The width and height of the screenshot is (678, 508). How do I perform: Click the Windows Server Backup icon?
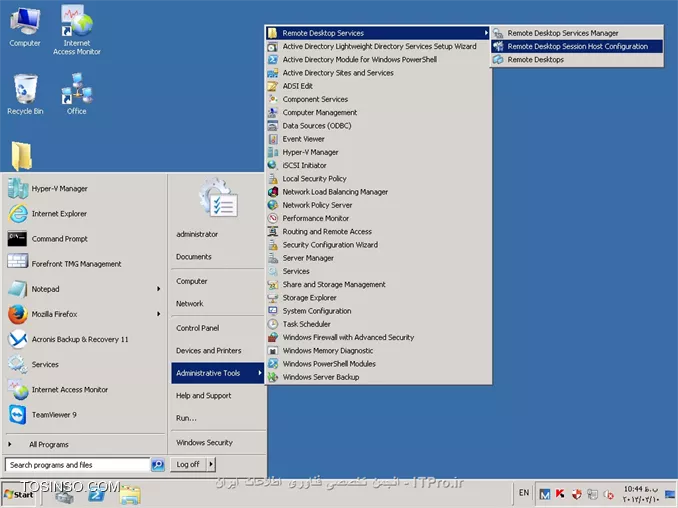click(x=272, y=377)
